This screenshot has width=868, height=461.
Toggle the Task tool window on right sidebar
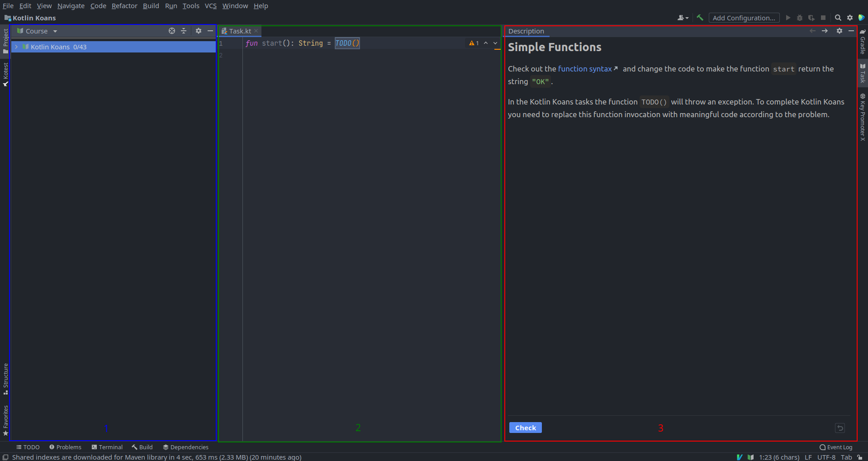click(863, 73)
